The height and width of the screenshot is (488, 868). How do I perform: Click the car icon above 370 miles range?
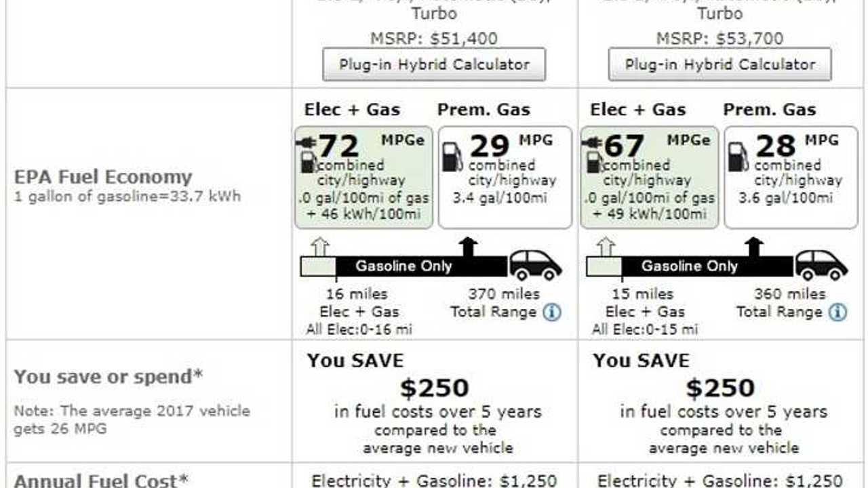[x=536, y=265]
